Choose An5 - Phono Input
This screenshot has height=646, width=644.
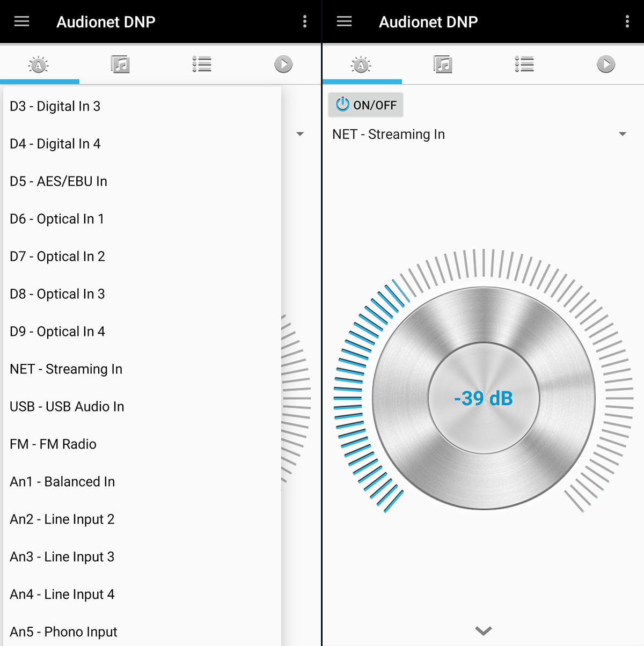[x=142, y=631]
